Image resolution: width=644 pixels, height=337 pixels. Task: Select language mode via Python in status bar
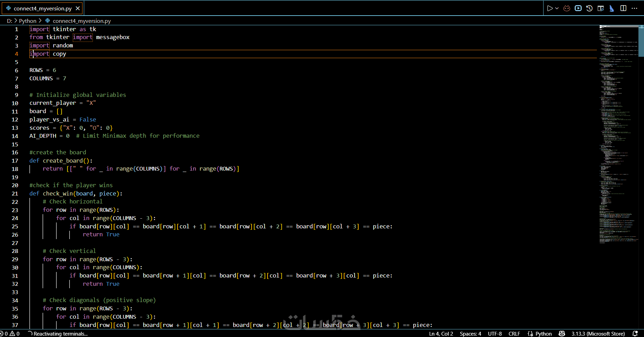point(544,334)
